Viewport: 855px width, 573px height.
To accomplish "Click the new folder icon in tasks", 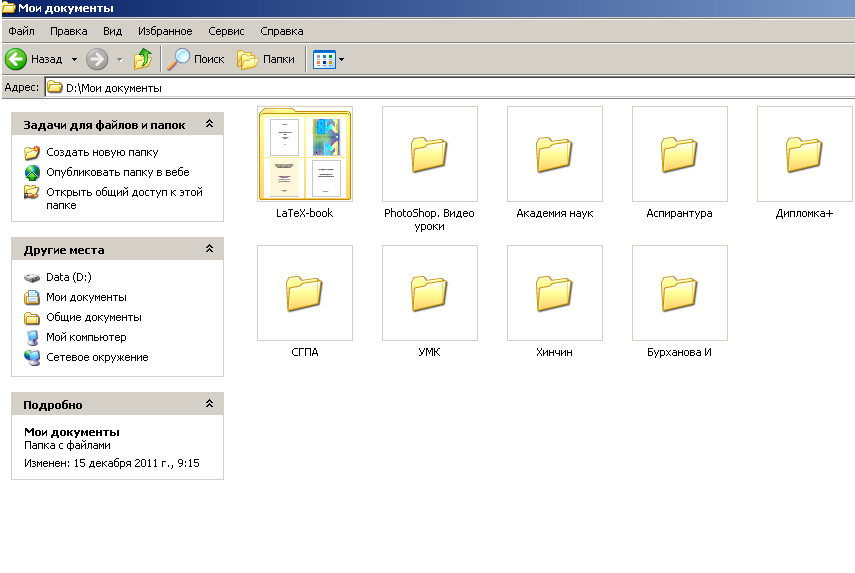I will pyautogui.click(x=32, y=153).
